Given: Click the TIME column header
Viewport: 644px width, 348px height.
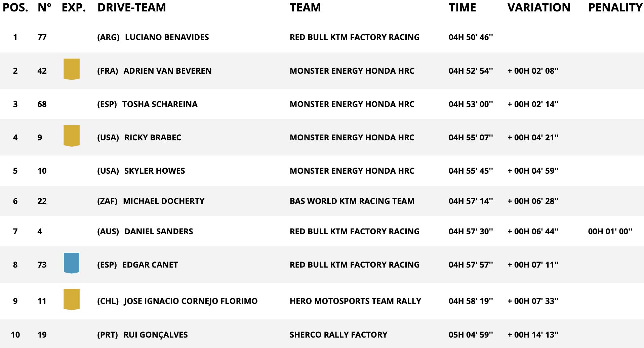Looking at the screenshot, I should 462,7.
